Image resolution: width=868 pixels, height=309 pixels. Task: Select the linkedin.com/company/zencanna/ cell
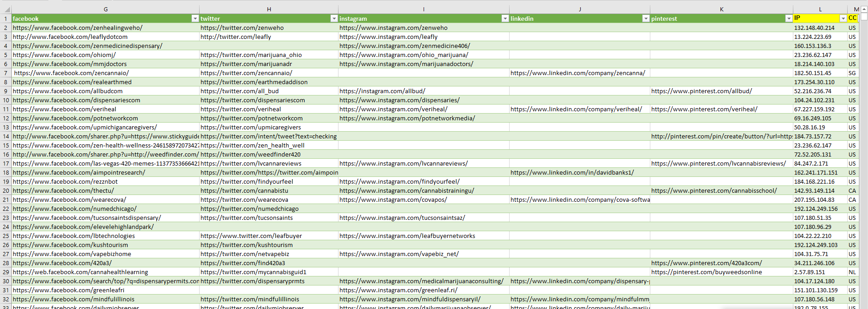(x=580, y=73)
